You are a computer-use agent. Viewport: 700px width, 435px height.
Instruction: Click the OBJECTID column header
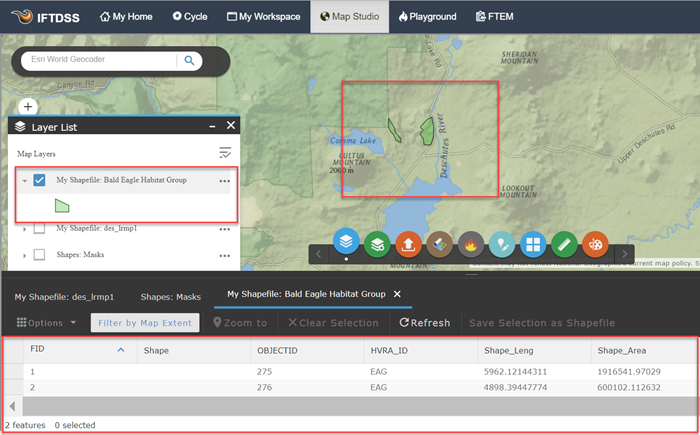click(x=307, y=350)
